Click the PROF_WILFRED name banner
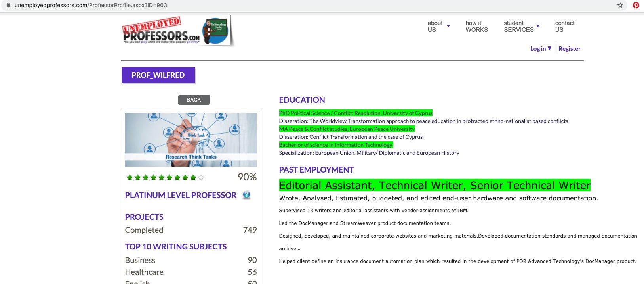The width and height of the screenshot is (644, 284). coord(158,75)
